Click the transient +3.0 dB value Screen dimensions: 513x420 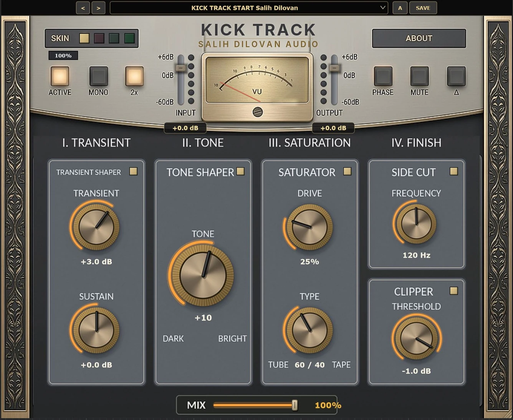[x=96, y=262]
